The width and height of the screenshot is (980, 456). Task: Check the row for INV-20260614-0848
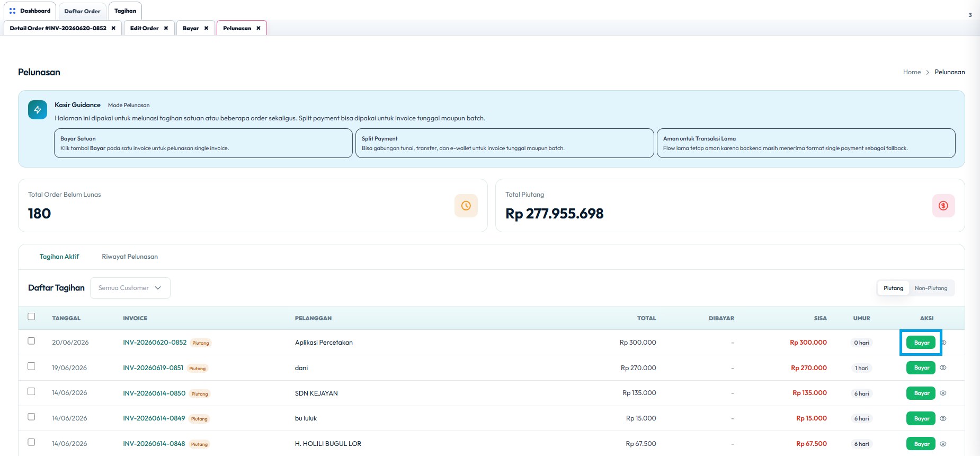(x=31, y=442)
